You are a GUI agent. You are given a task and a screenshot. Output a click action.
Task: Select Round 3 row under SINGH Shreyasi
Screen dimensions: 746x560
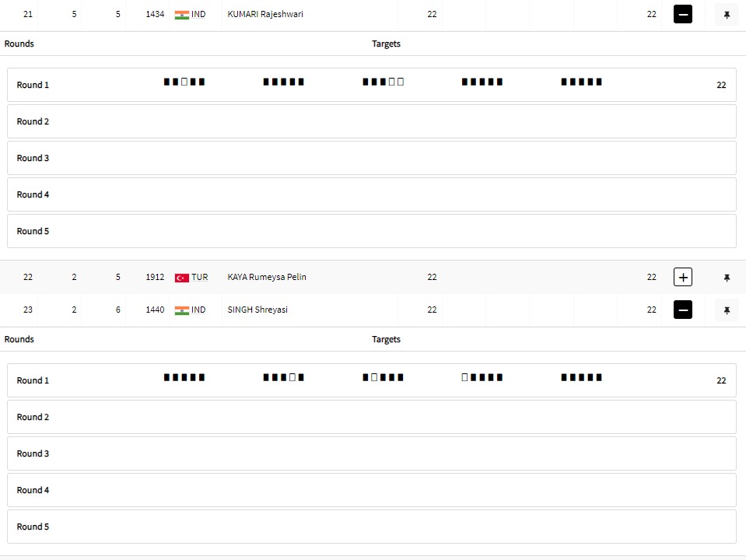click(x=371, y=453)
